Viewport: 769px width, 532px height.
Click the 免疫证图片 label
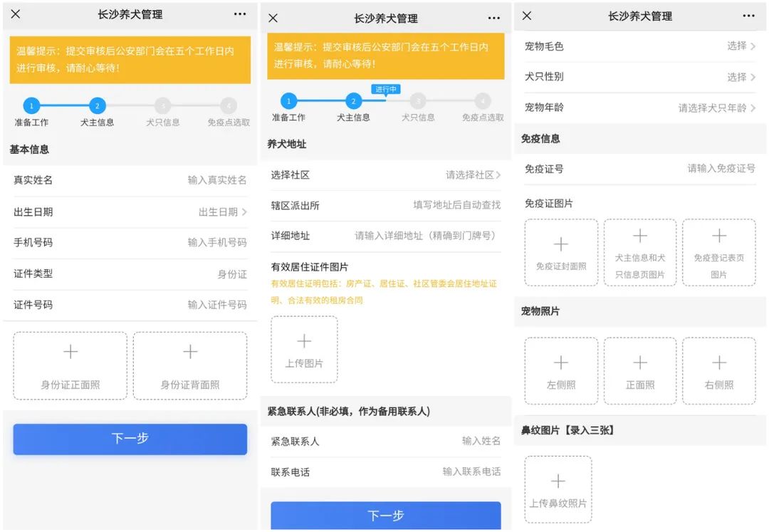point(548,203)
